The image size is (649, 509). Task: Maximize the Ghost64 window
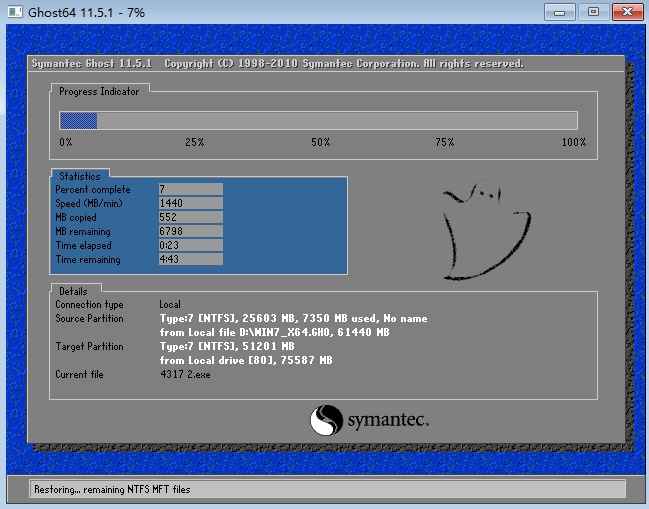[593, 12]
